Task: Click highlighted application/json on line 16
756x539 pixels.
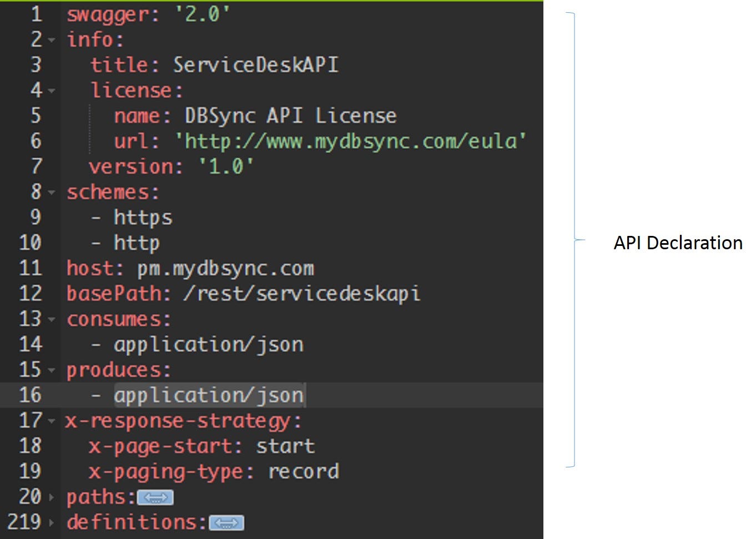Action: point(209,396)
